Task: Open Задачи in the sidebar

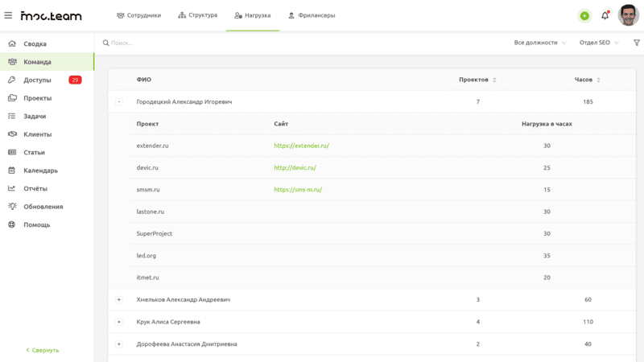Action: 47,116
